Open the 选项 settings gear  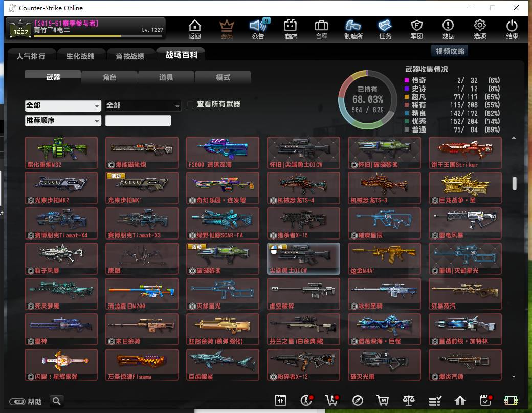click(x=480, y=29)
